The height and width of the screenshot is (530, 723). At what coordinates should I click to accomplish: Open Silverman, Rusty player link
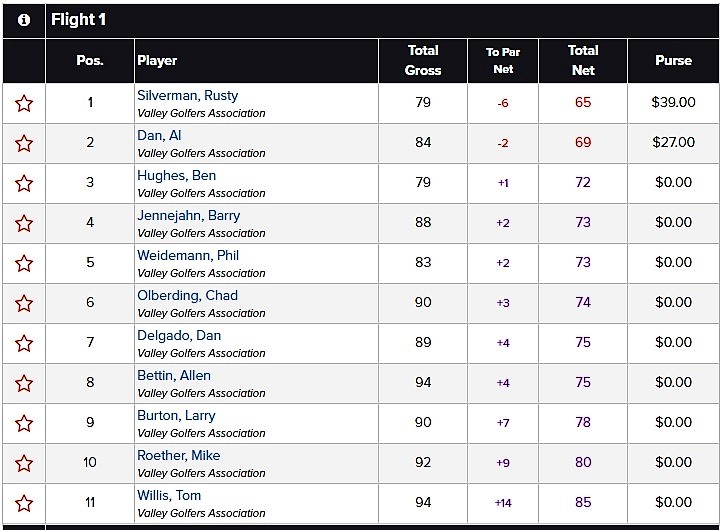pos(188,95)
